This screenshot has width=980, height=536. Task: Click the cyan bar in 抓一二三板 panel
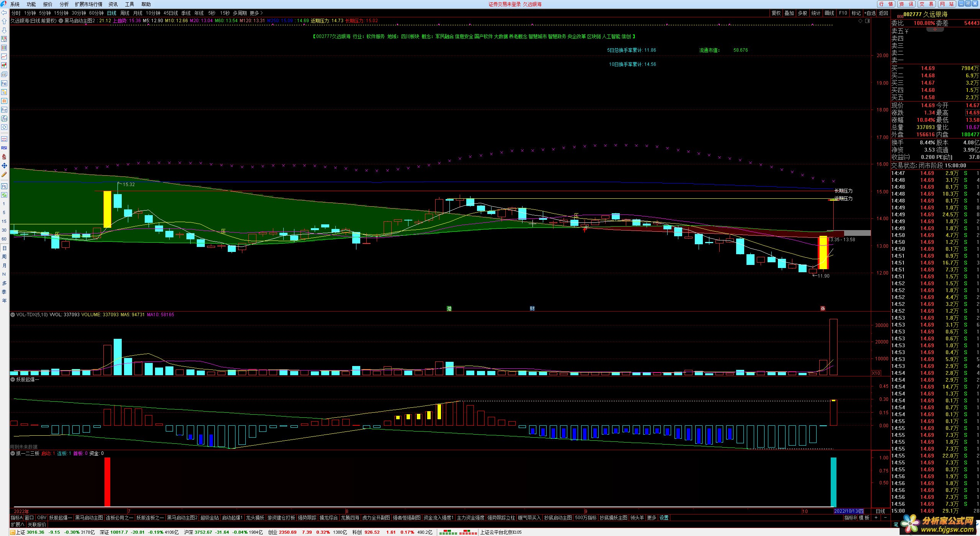pyautogui.click(x=833, y=482)
